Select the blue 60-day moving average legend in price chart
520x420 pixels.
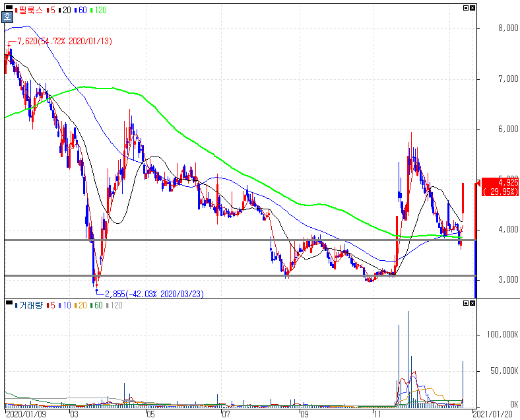click(x=81, y=11)
